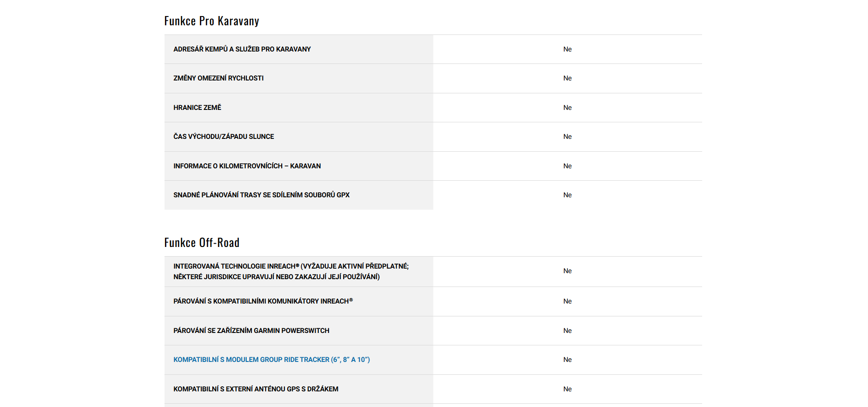Open the Group Ride Tracker compatibility link
This screenshot has width=868, height=407.
272,360
